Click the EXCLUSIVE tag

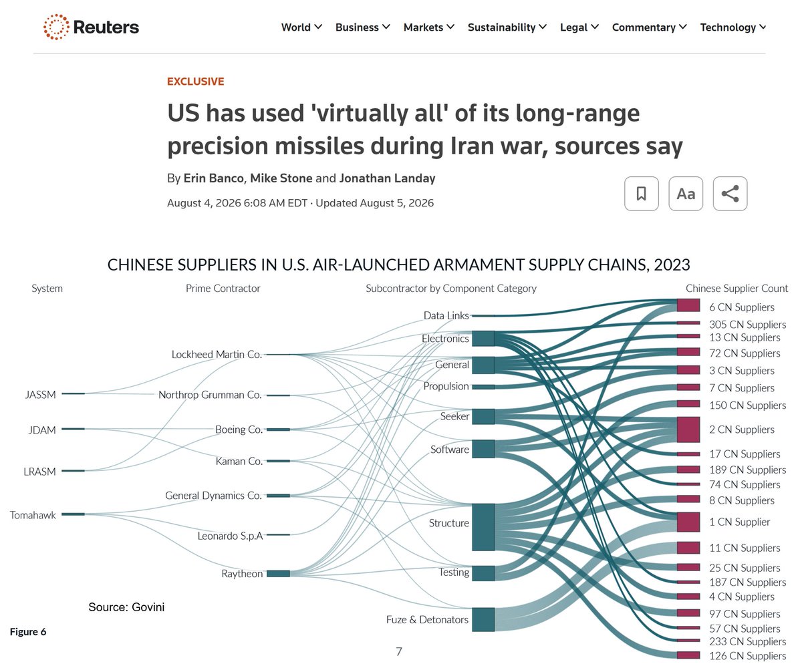[195, 81]
